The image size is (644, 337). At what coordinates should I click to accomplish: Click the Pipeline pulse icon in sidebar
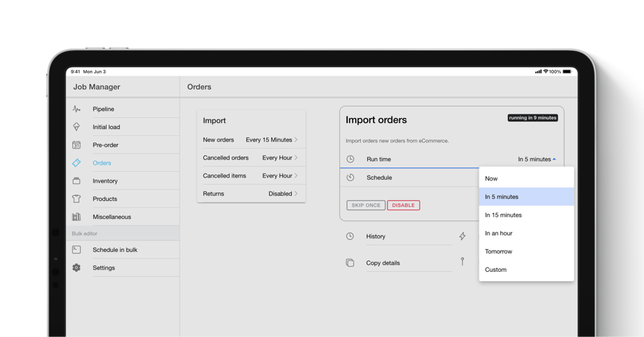tap(77, 109)
